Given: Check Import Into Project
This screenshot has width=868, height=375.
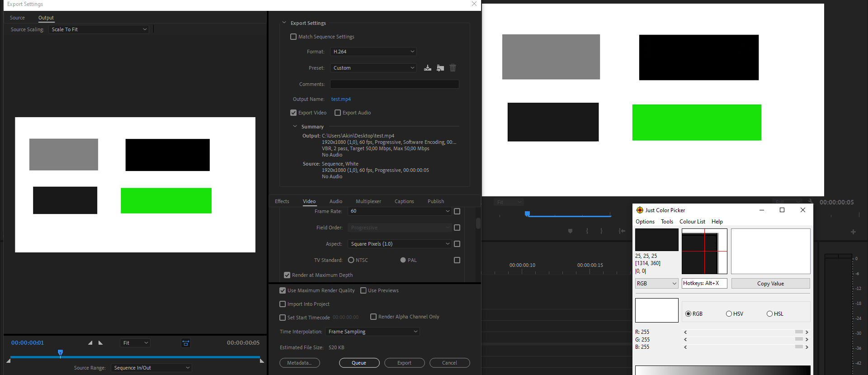Looking at the screenshot, I should (283, 304).
